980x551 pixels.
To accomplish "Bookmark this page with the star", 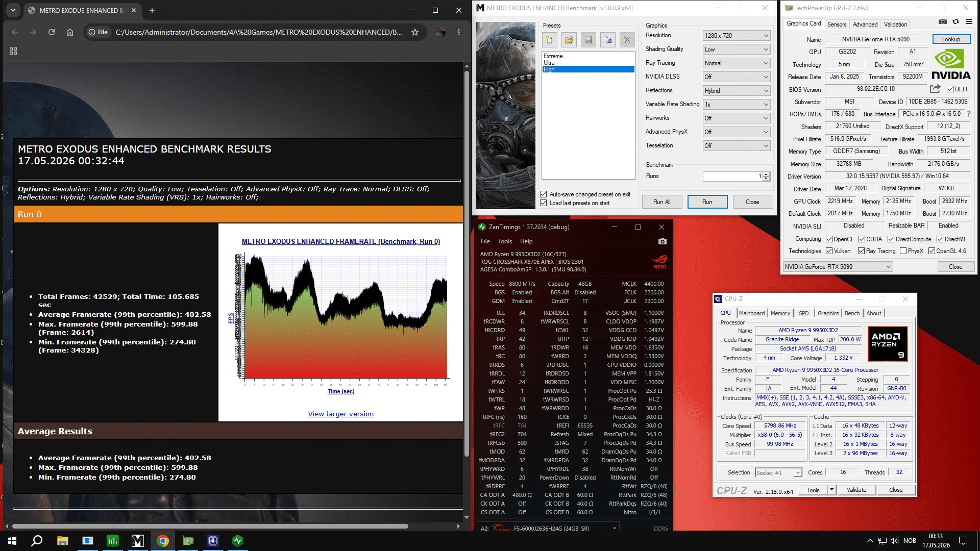I will click(415, 32).
